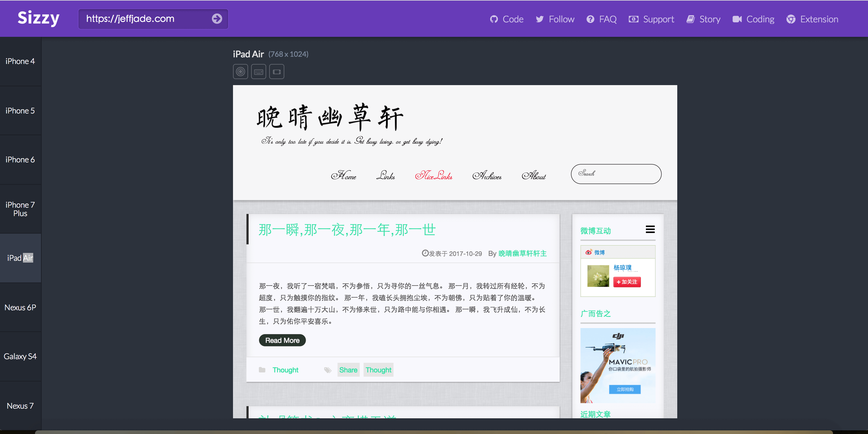
Task: Click the go arrow in URL bar
Action: click(x=217, y=18)
